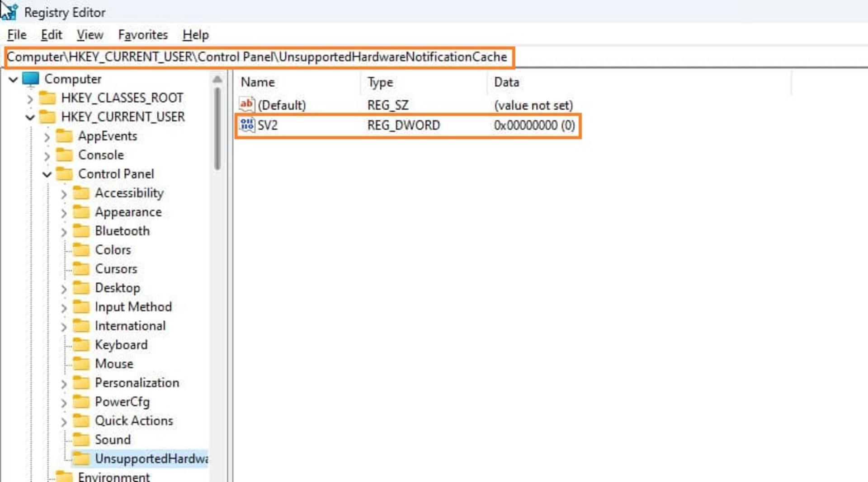Open the Favorites menu
Image resolution: width=868 pixels, height=482 pixels.
click(143, 35)
